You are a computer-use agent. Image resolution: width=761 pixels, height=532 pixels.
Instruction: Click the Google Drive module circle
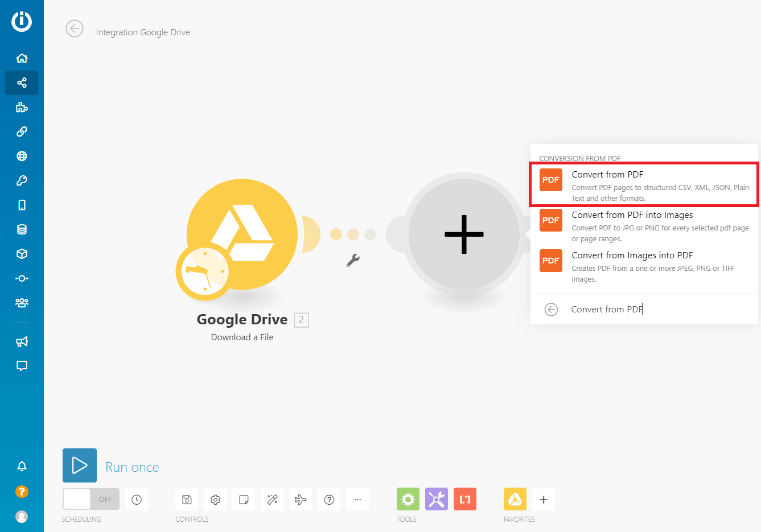[242, 233]
